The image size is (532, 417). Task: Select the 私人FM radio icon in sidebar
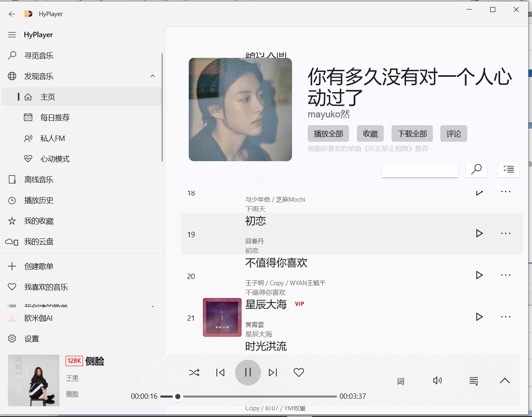coord(28,138)
